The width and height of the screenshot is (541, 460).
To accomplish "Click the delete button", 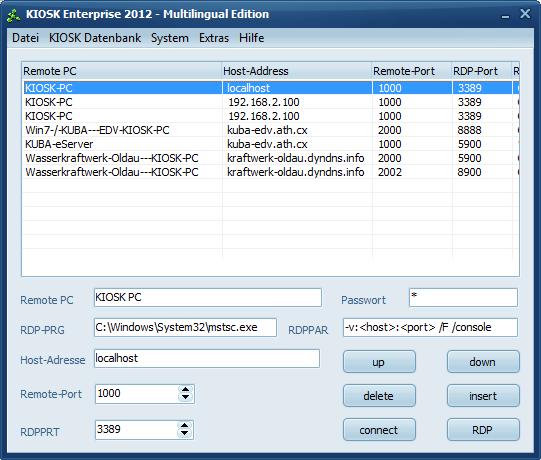I will click(379, 396).
